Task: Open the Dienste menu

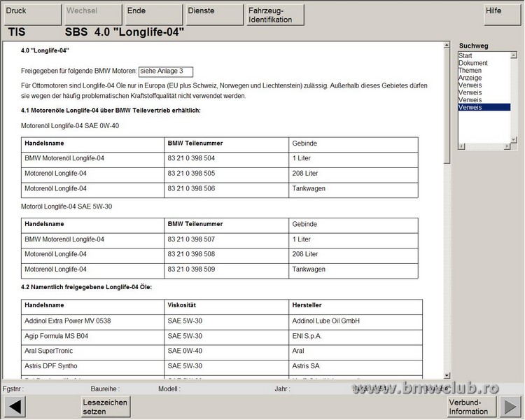Action: (214, 15)
